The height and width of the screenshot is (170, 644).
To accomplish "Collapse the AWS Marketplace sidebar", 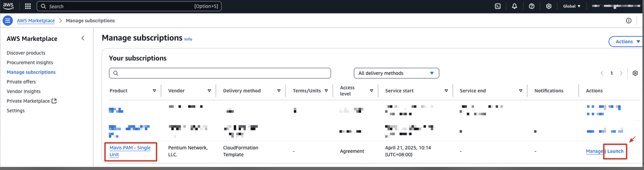I will [x=83, y=38].
